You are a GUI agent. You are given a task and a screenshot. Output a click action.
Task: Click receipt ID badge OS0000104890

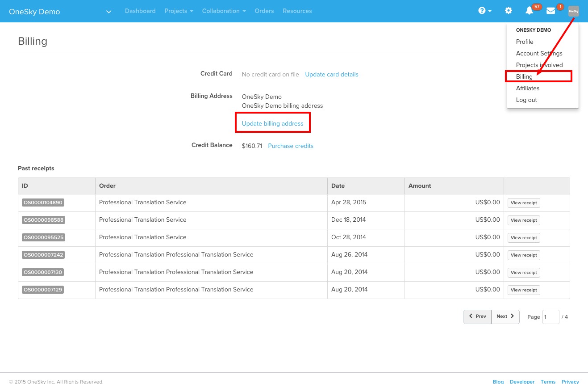click(x=43, y=203)
